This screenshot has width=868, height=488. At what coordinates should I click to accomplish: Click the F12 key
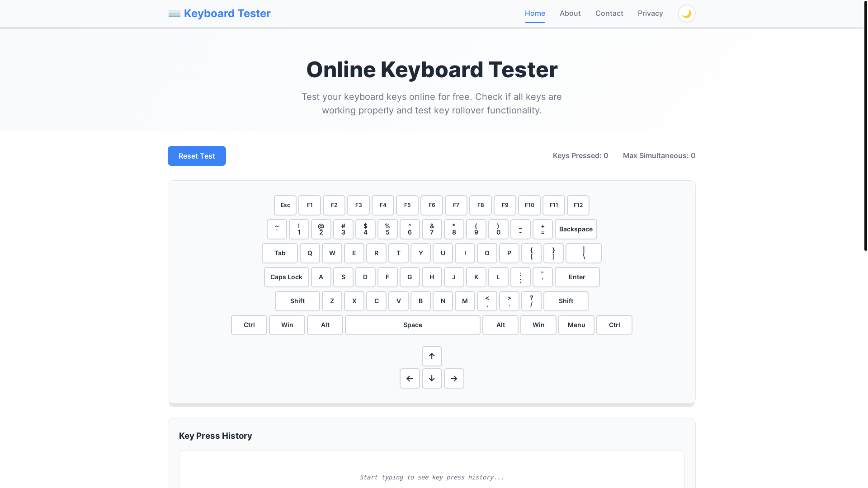[578, 205]
